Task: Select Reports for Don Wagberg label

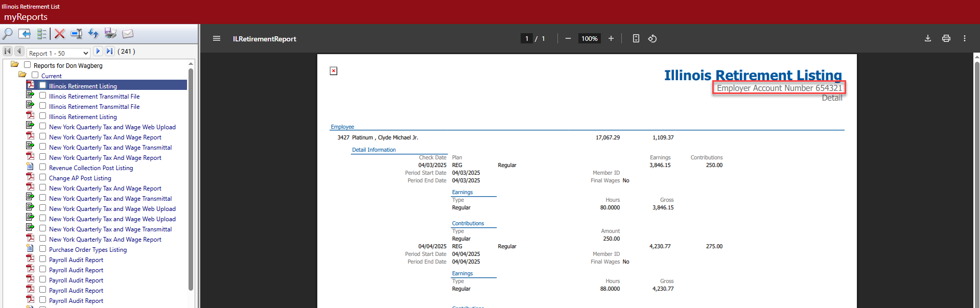Action: 68,66
